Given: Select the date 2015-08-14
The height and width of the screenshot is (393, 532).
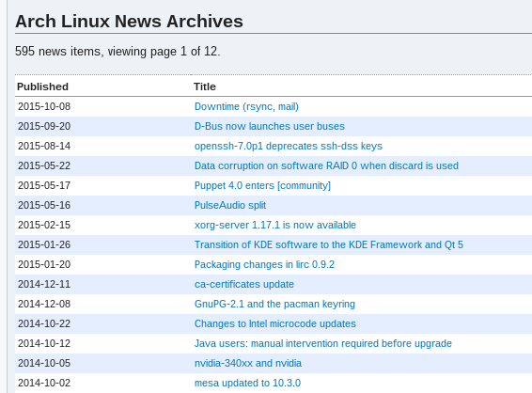Looking at the screenshot, I should pyautogui.click(x=44, y=146).
